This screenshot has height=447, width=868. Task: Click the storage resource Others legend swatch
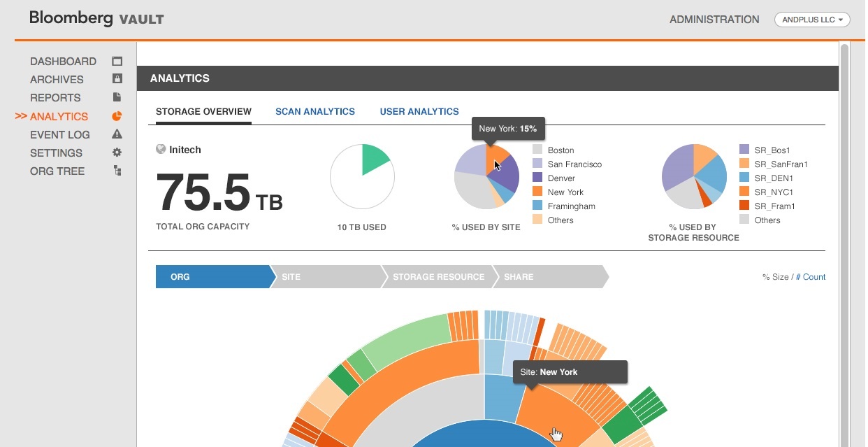pyautogui.click(x=744, y=220)
